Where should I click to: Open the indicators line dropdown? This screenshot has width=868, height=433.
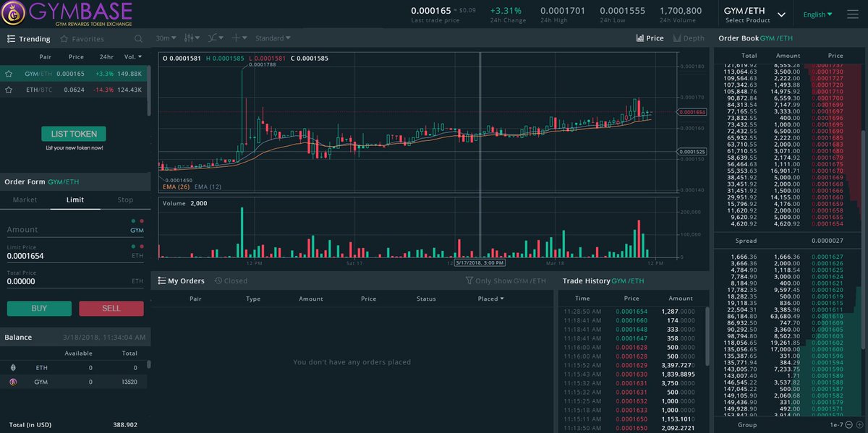click(x=216, y=38)
